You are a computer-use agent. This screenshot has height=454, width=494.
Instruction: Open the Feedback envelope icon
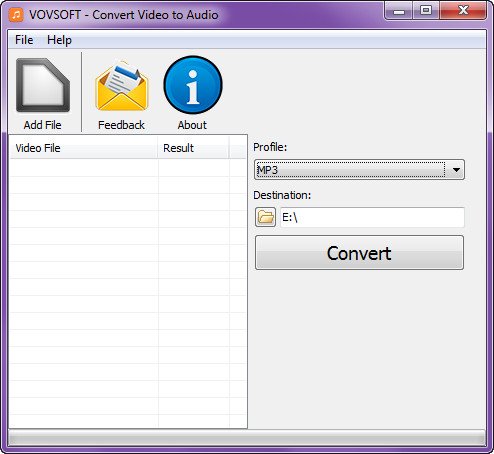pos(122,86)
